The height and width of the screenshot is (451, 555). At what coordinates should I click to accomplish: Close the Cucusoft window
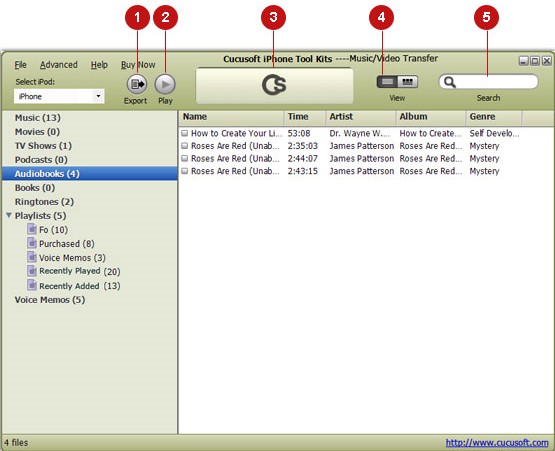tap(547, 61)
